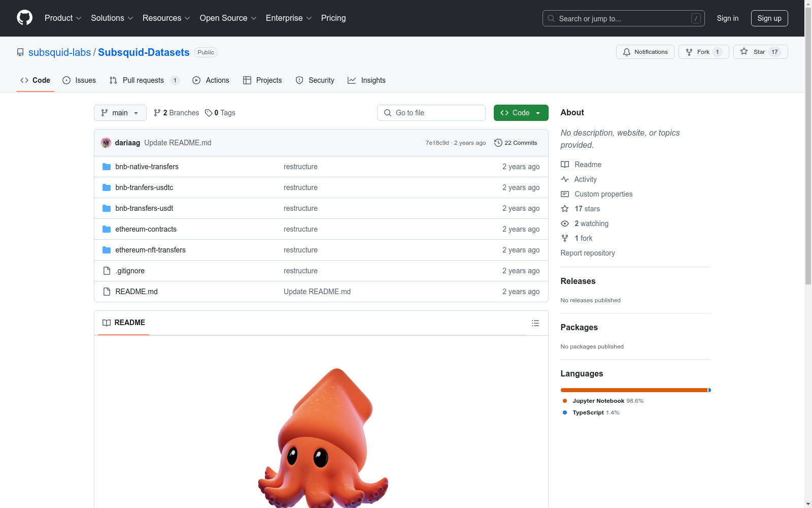This screenshot has height=508, width=812.
Task: Open commit 7e18c9d
Action: coord(437,143)
